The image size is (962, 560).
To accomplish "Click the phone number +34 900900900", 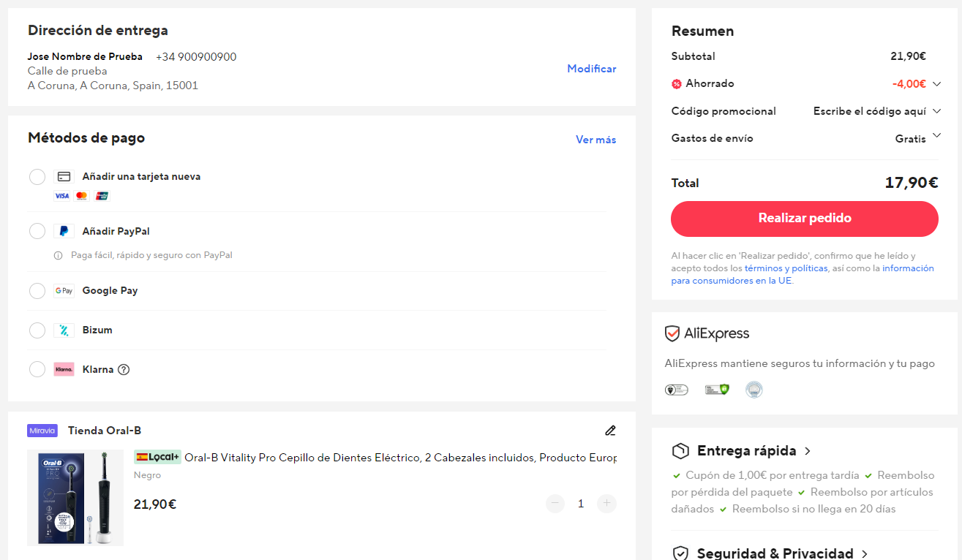I will pyautogui.click(x=196, y=57).
